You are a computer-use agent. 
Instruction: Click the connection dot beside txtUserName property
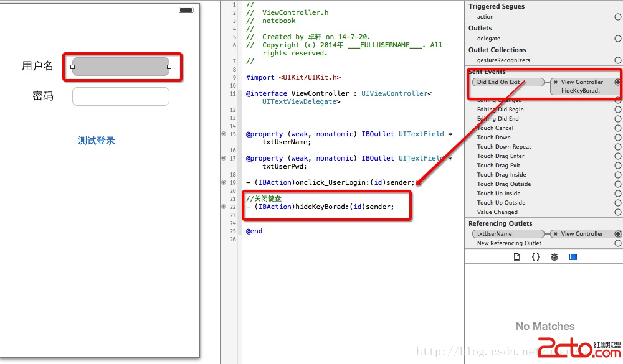pos(224,134)
